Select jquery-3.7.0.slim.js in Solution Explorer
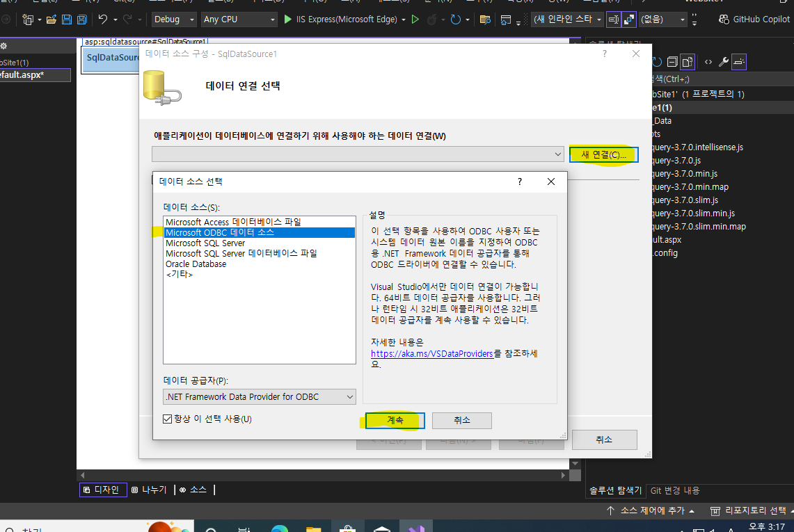 click(x=685, y=200)
